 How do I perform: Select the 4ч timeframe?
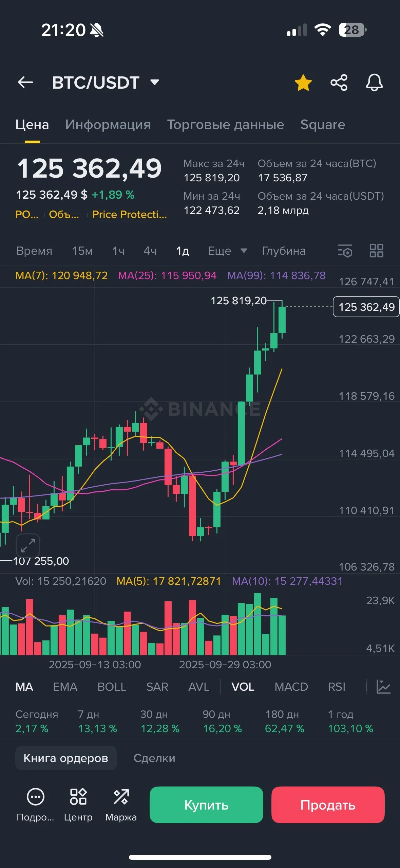click(x=150, y=251)
